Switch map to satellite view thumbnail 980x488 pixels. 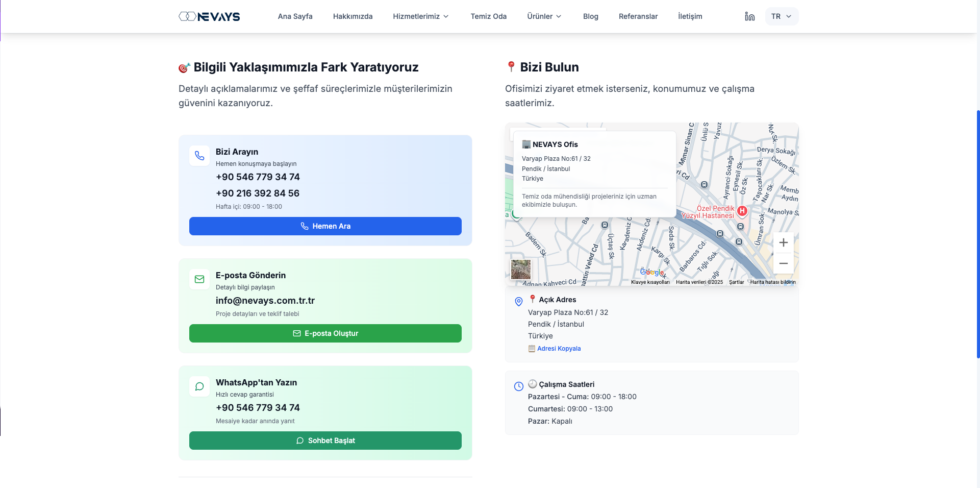pos(521,269)
